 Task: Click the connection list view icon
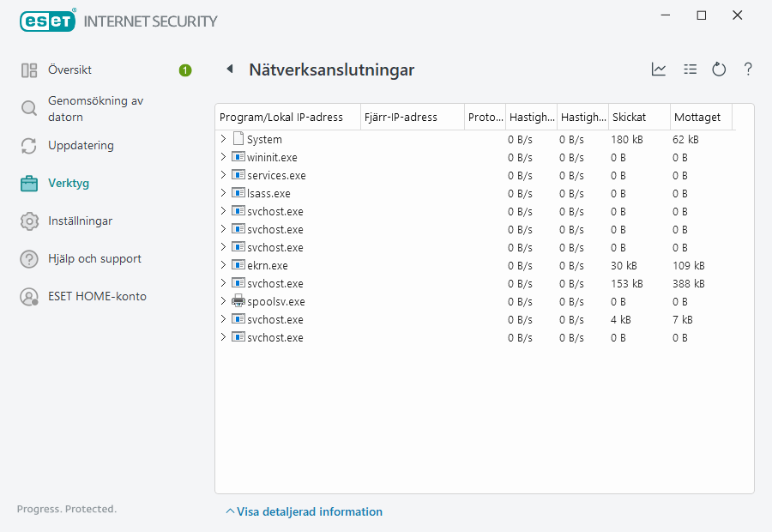690,69
